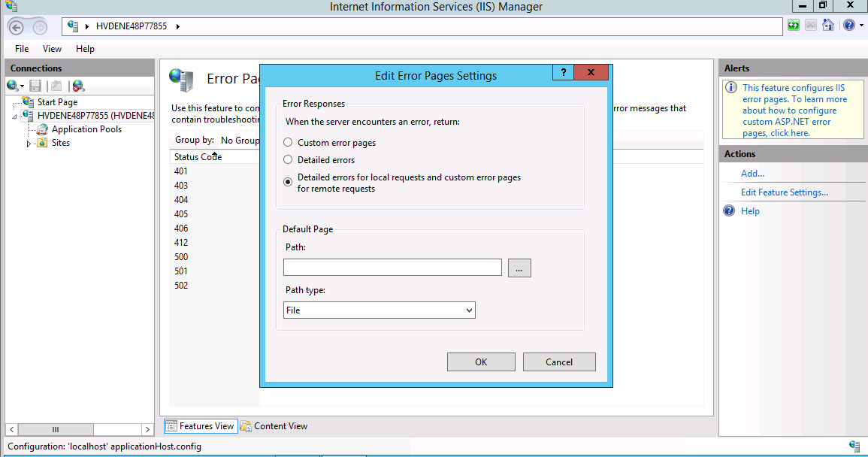Select Start Page in the Connections tree
The height and width of the screenshot is (457, 868).
[58, 102]
